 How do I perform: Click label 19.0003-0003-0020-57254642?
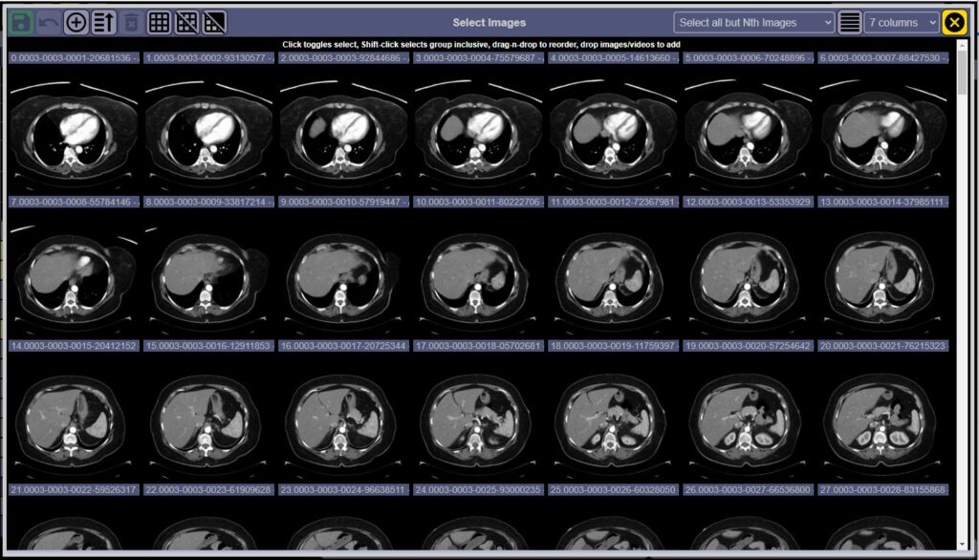tap(748, 346)
